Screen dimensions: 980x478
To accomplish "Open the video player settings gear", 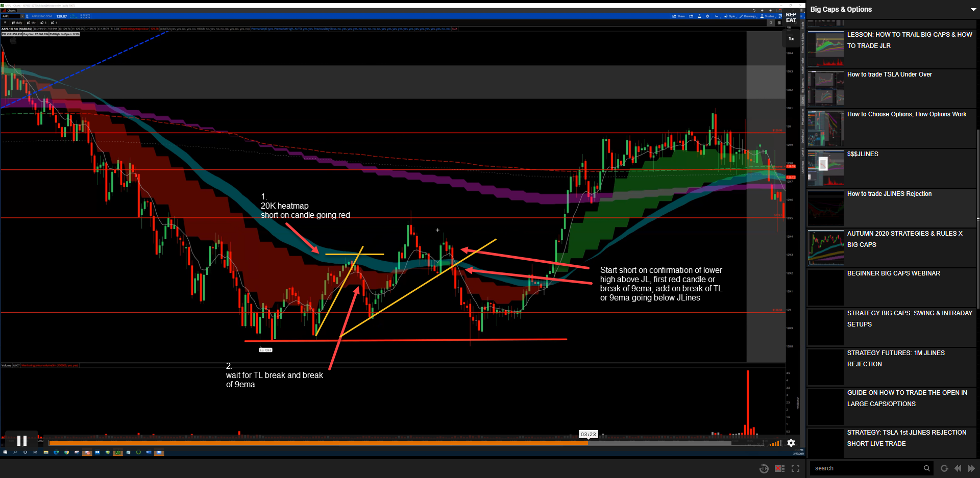I will pyautogui.click(x=791, y=443).
